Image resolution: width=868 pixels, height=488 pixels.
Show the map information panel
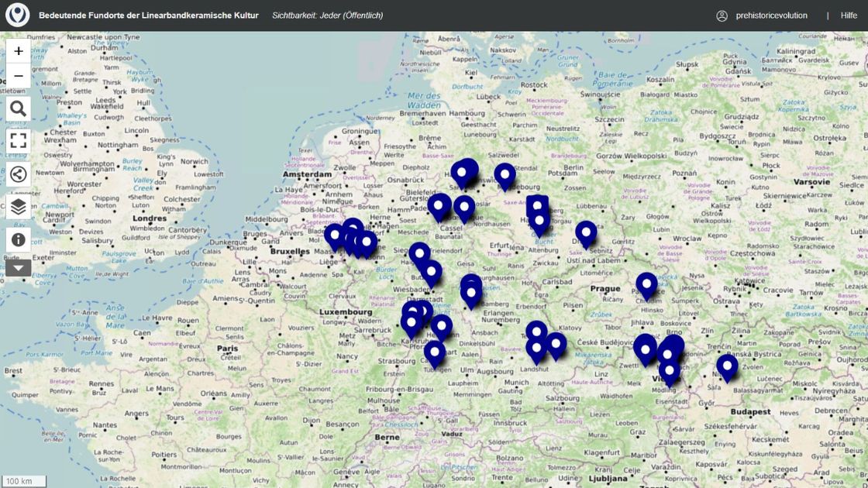[x=18, y=239]
